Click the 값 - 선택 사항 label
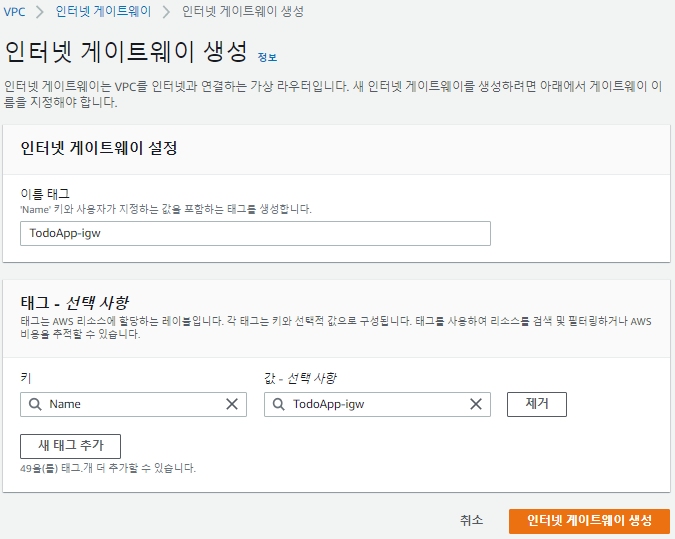Screen dimensions: 675x539 (x=300, y=378)
